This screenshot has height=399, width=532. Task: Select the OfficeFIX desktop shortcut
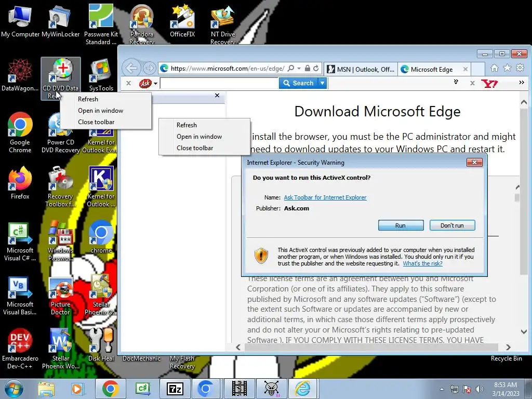(182, 21)
